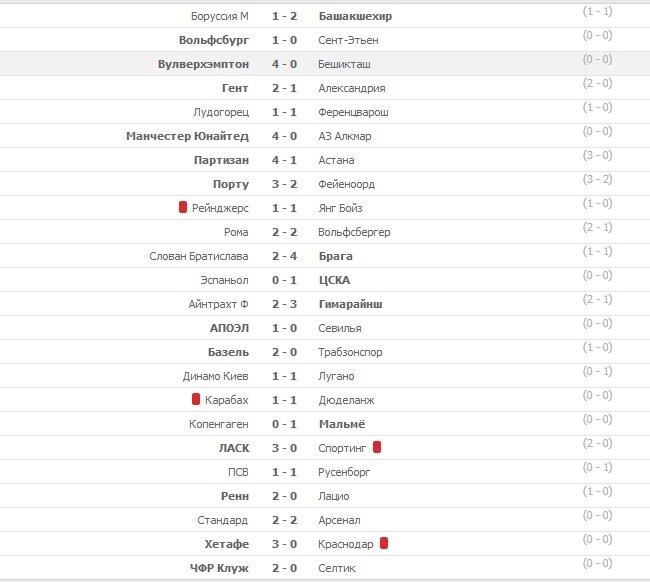650x582 pixels.
Task: Click halftime score (2 - 0) in ЛАСК row
Action: (597, 444)
